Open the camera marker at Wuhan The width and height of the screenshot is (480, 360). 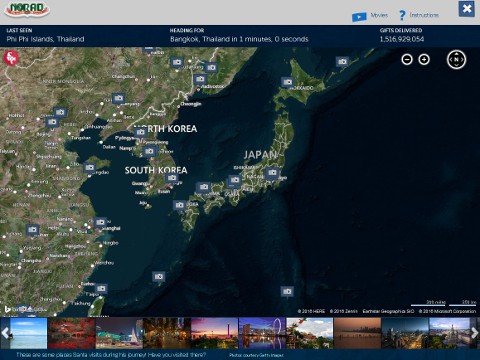[x=32, y=230]
